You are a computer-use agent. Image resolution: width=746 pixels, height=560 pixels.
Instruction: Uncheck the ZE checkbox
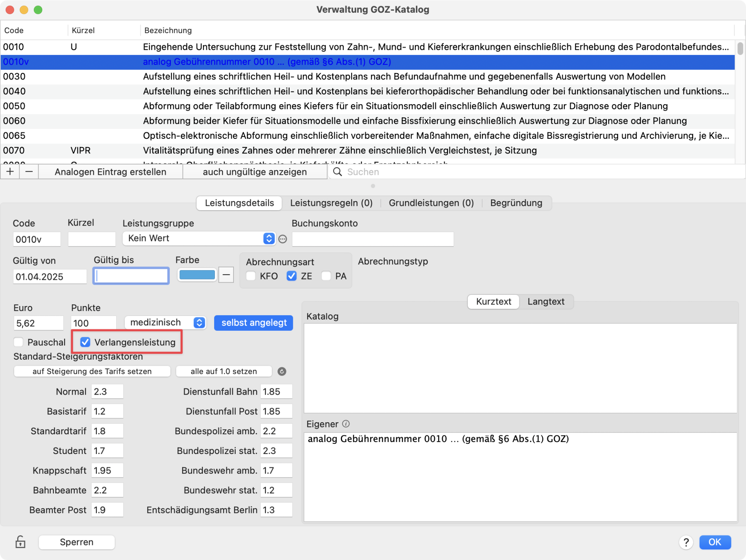[x=291, y=276]
